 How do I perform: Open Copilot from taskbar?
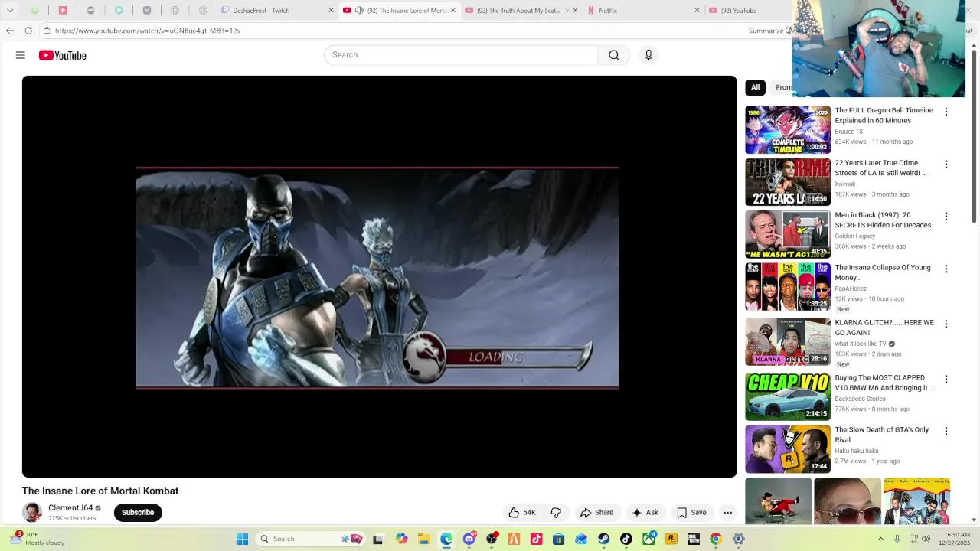click(402, 539)
